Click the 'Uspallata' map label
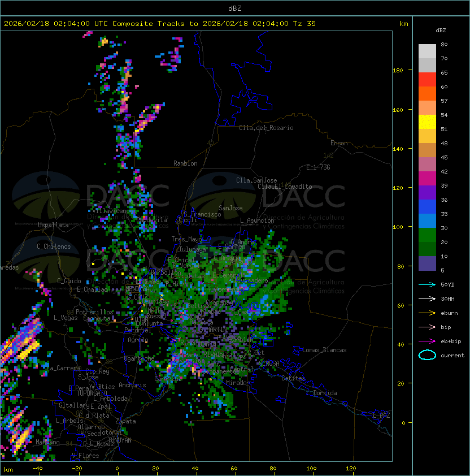470x476 pixels. click(53, 225)
